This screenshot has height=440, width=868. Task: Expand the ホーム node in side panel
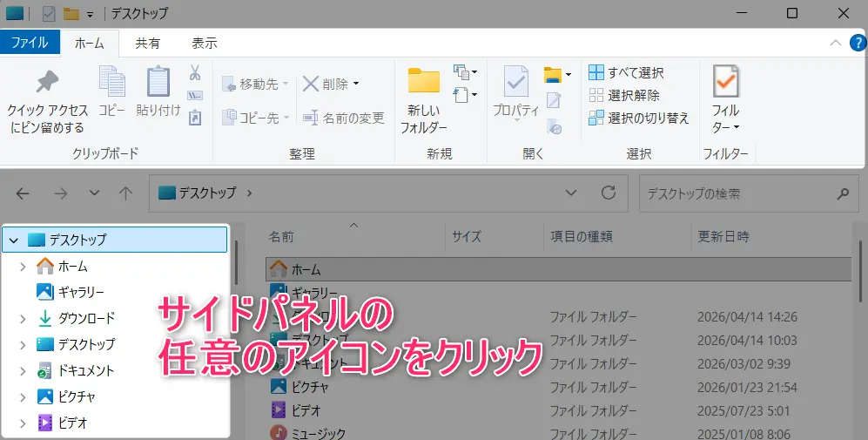pos(24,267)
